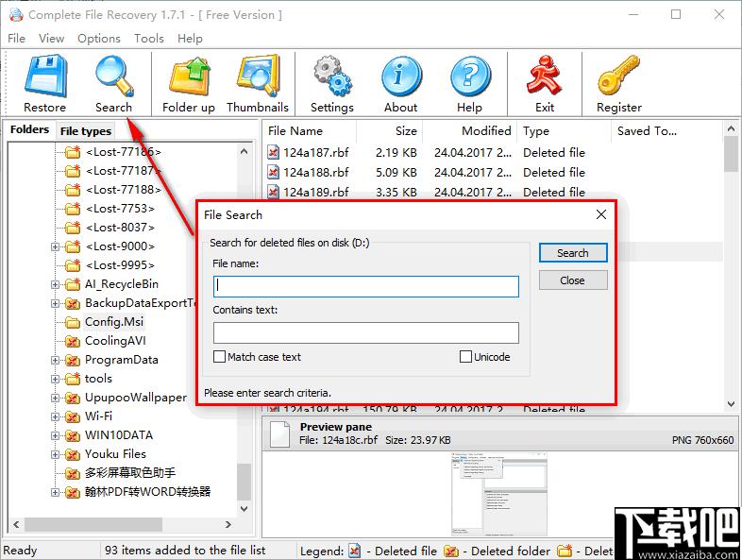Image resolution: width=742 pixels, height=560 pixels.
Task: Click folder icon for AI_RecycleBin
Action: (73, 284)
